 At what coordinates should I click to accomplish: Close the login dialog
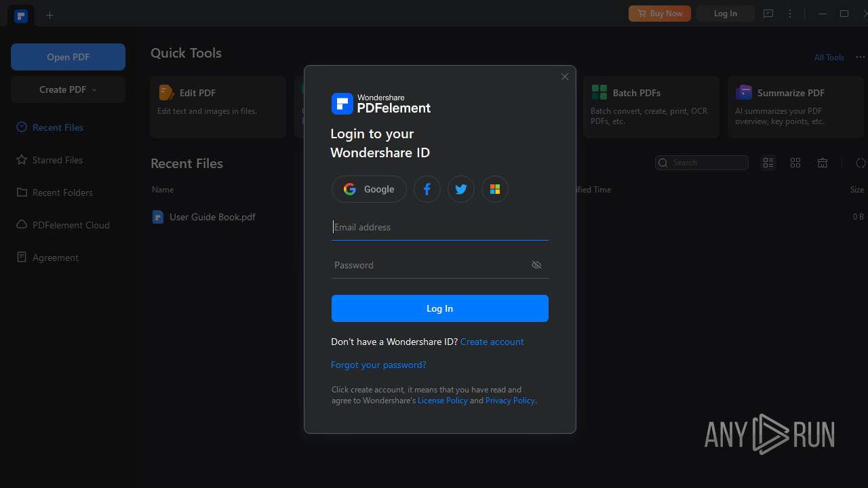coord(565,77)
